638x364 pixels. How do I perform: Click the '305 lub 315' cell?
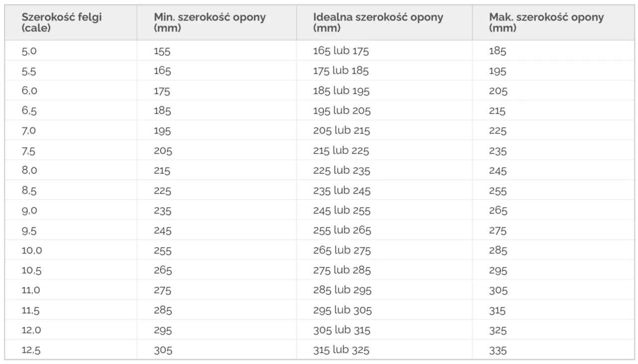click(342, 330)
